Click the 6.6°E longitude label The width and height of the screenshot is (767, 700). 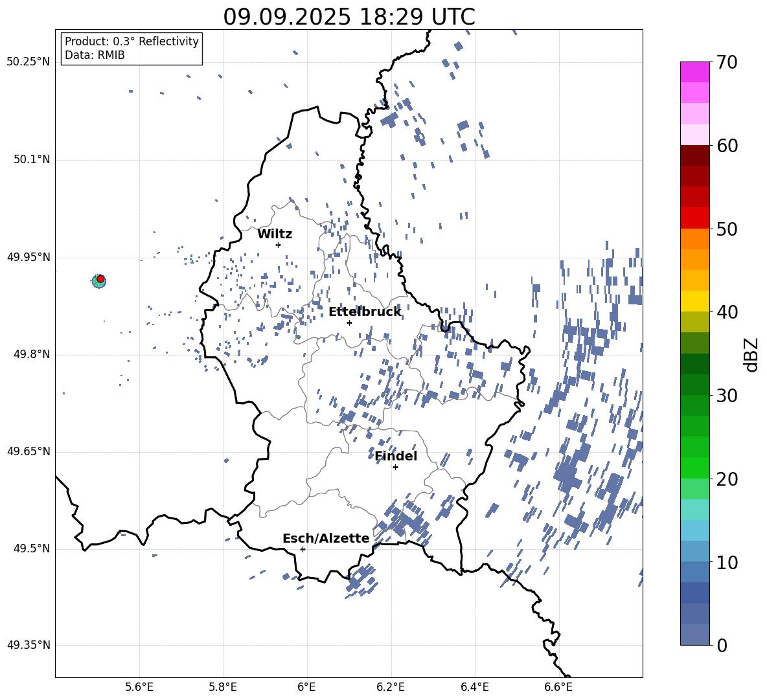coord(558,688)
